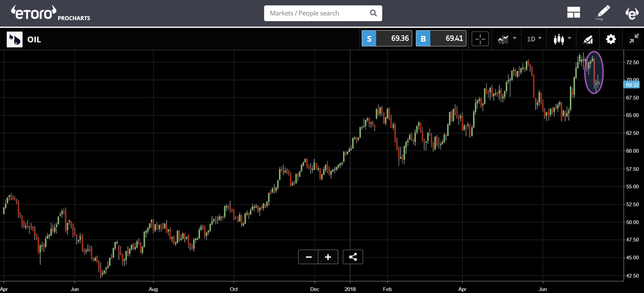Open the chart settings gear
The image size is (644, 293).
click(x=611, y=39)
